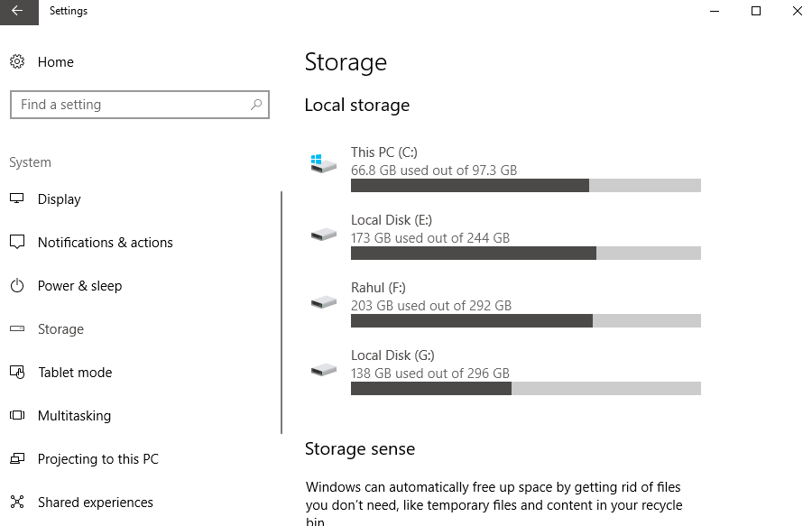Viewport: 812px width, 526px height.
Task: Click the Tablet mode icon
Action: (17, 373)
